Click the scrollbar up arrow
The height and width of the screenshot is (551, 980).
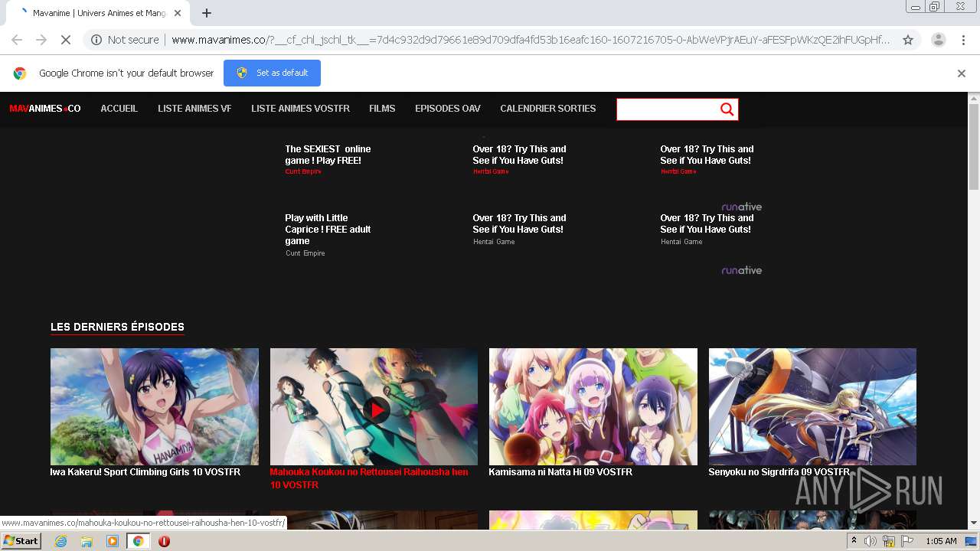coord(974,98)
